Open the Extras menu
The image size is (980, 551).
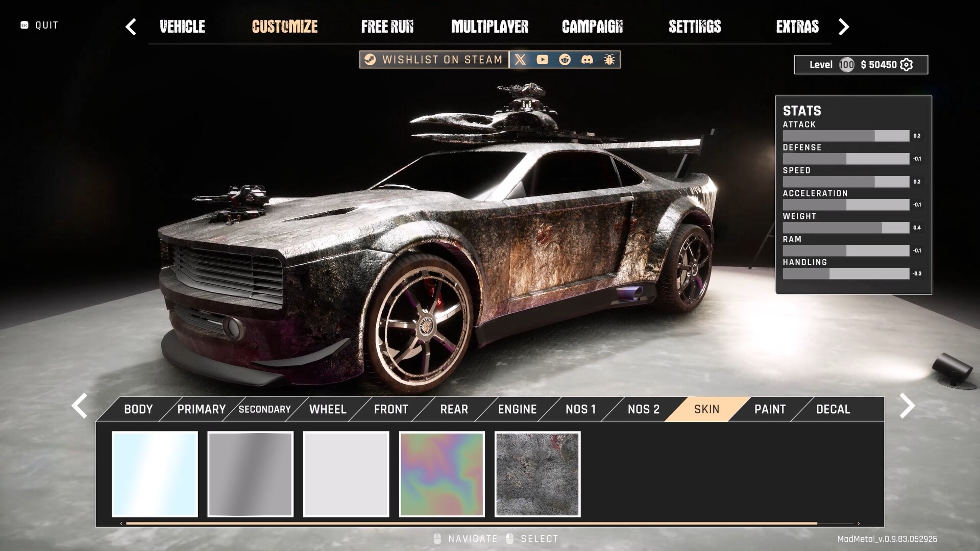coord(797,27)
